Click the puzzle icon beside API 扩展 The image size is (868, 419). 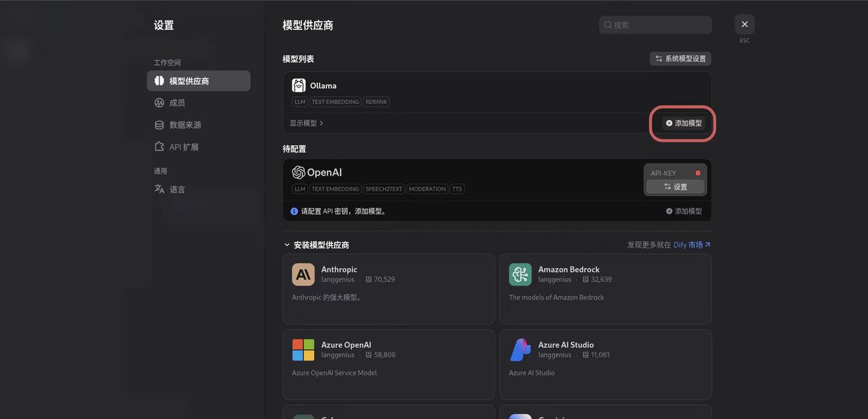tap(159, 147)
